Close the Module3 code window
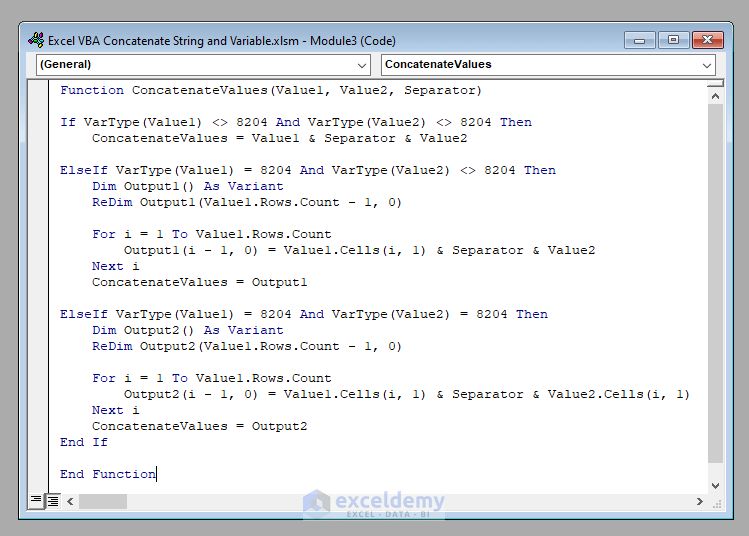This screenshot has height=536, width=749. [707, 40]
